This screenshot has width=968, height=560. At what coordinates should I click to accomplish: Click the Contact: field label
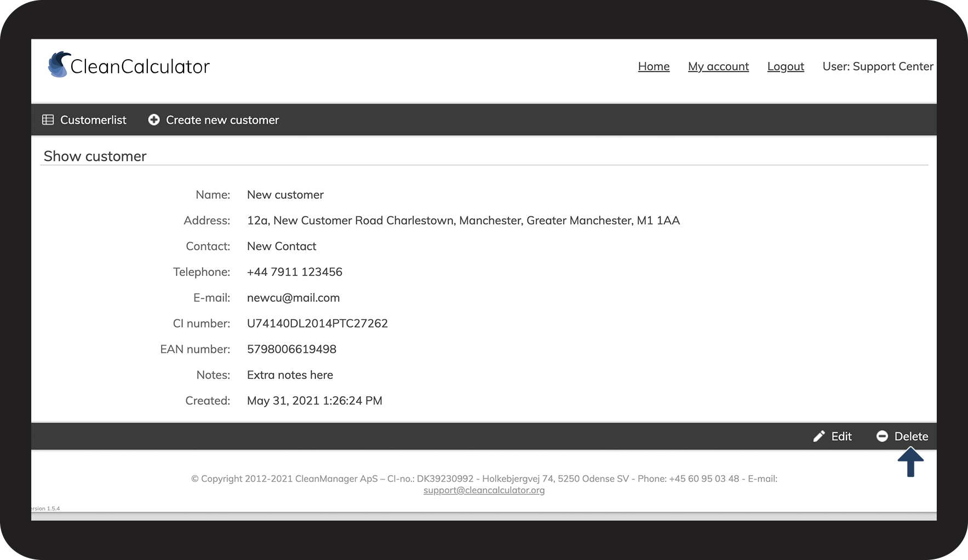(208, 246)
